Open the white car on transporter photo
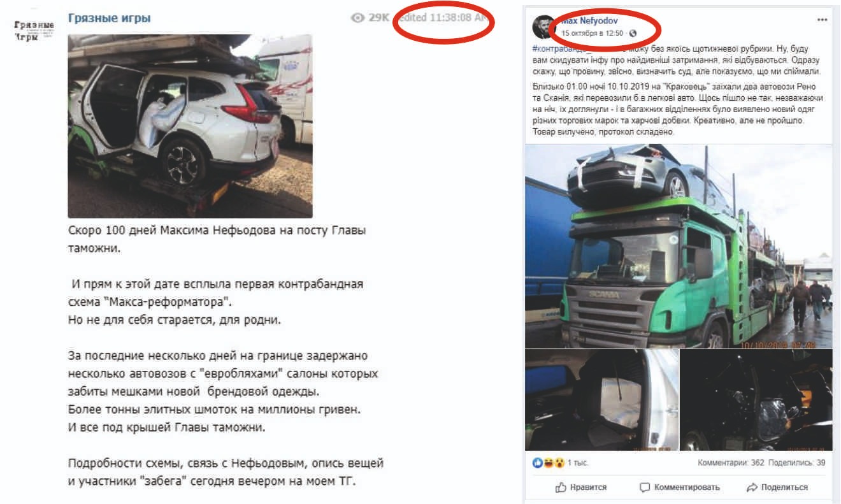 [190, 126]
